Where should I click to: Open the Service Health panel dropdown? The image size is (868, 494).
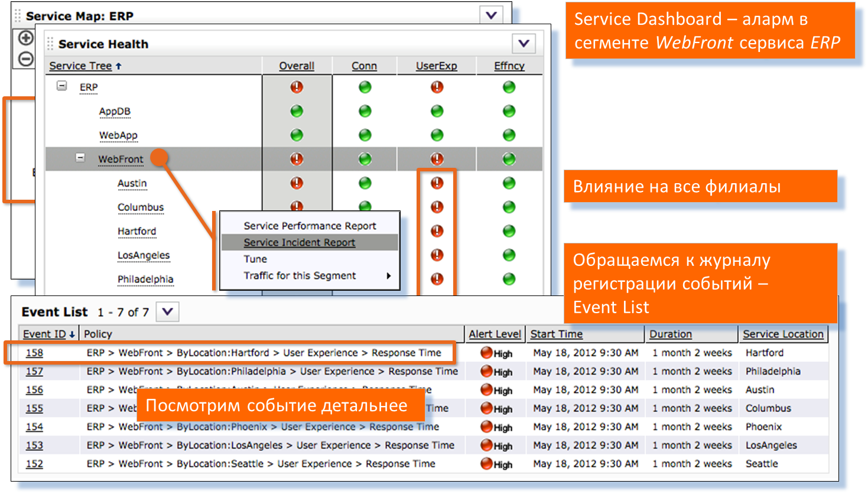coord(524,43)
